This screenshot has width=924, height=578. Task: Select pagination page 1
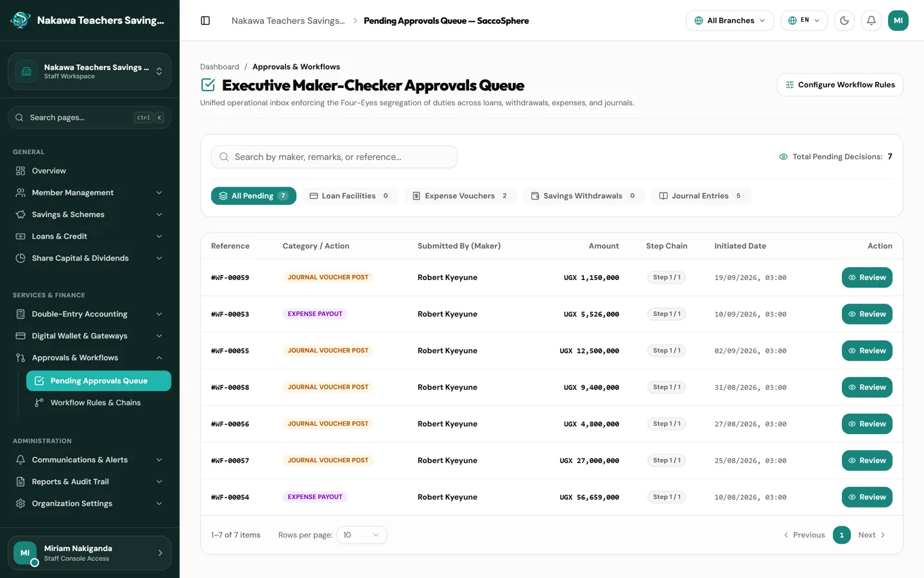(842, 535)
